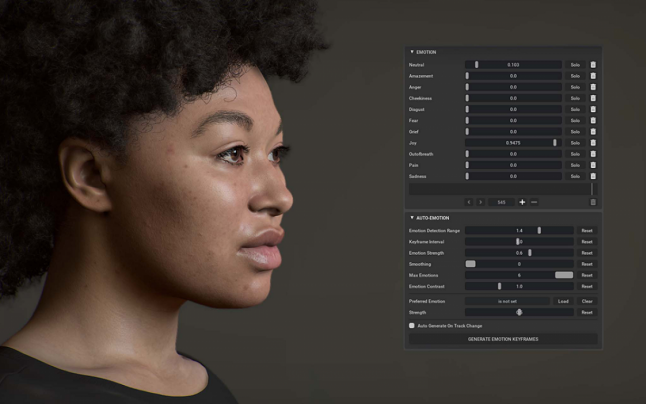Reset the Emotion Contrast value
Screen dimensions: 646x404
[587, 286]
